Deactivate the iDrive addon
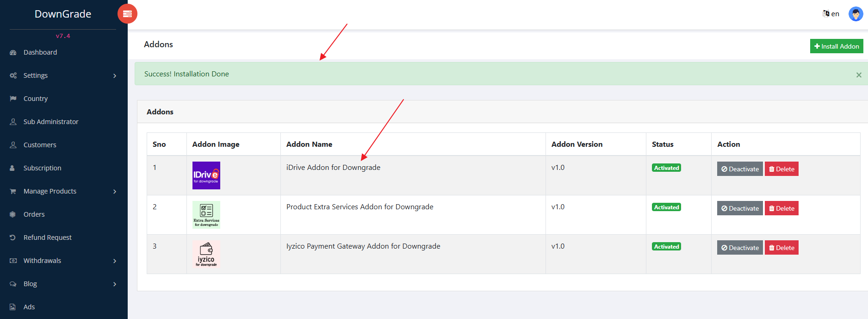Viewport: 868px width, 319px height. point(739,169)
